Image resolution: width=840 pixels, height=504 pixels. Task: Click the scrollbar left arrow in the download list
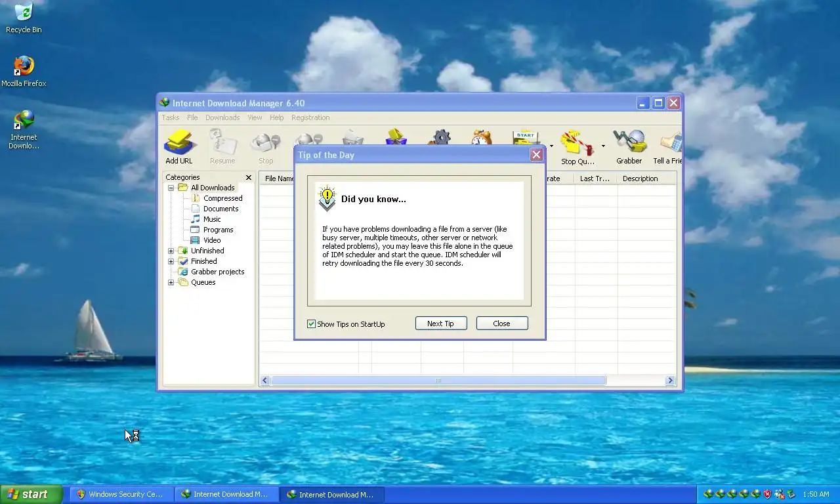click(265, 380)
